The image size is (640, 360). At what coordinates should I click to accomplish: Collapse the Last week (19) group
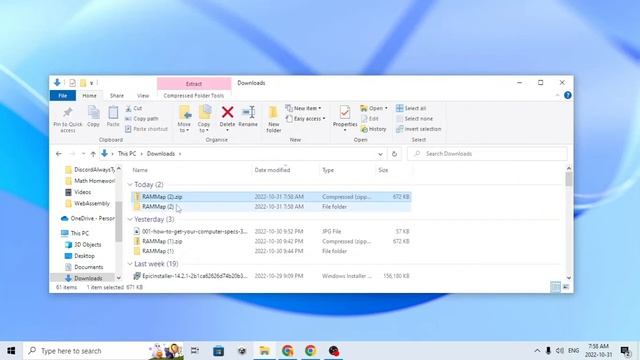click(x=130, y=264)
